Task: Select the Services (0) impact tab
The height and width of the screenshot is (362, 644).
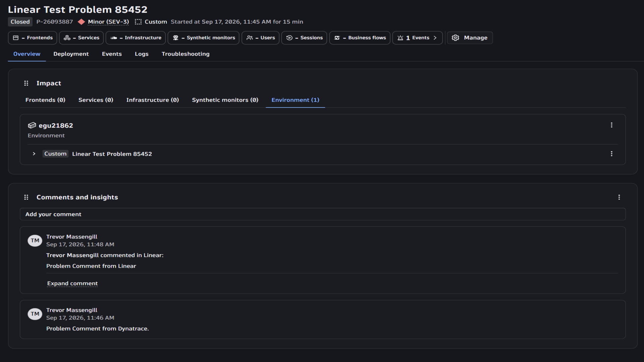Action: point(96,100)
